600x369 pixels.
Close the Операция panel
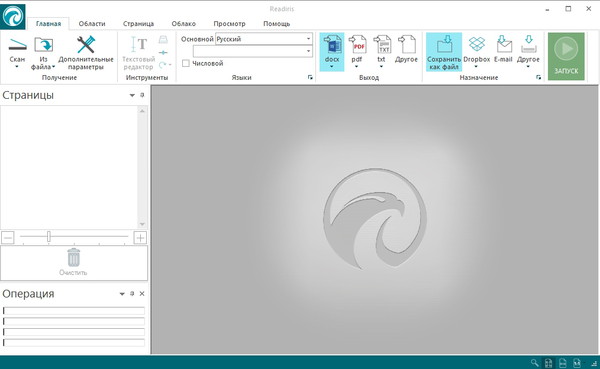142,294
